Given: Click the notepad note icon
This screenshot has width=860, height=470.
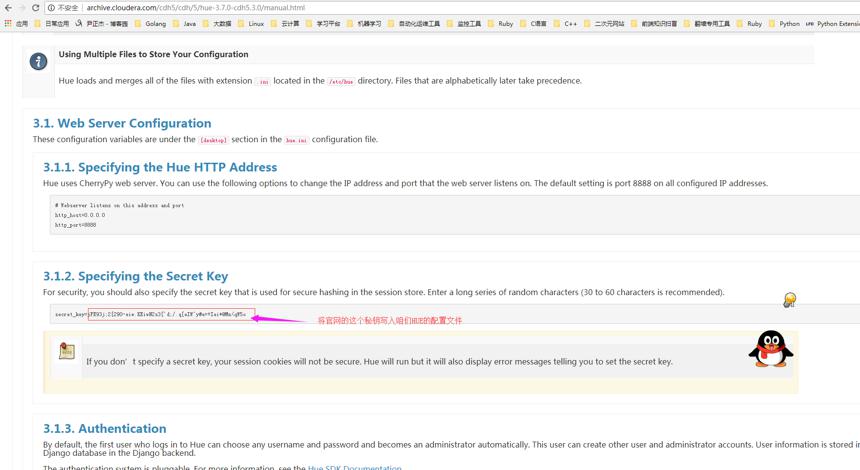Looking at the screenshot, I should (x=67, y=351).
